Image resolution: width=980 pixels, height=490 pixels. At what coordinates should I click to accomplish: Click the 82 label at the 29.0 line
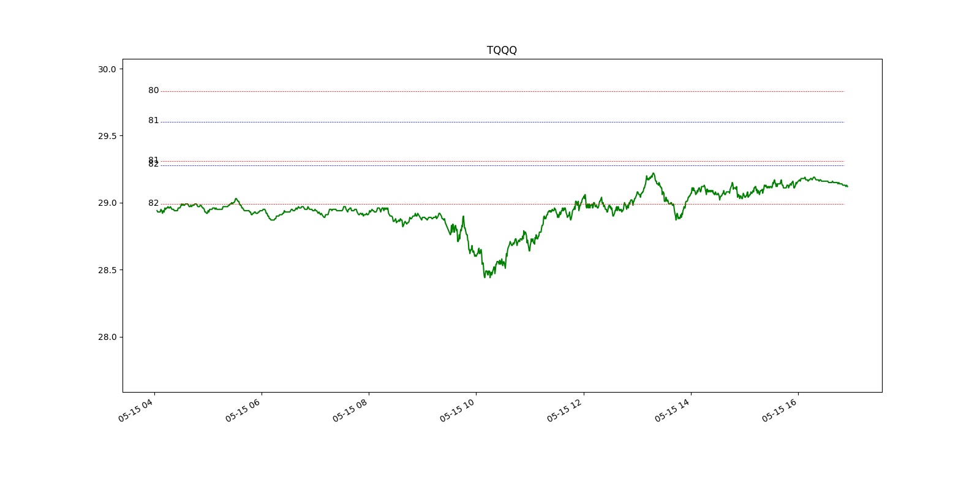(153, 203)
